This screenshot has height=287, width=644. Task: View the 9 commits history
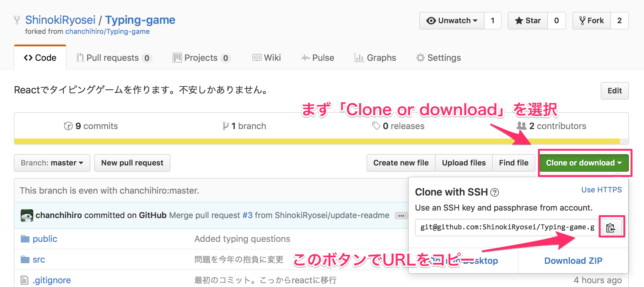91,126
